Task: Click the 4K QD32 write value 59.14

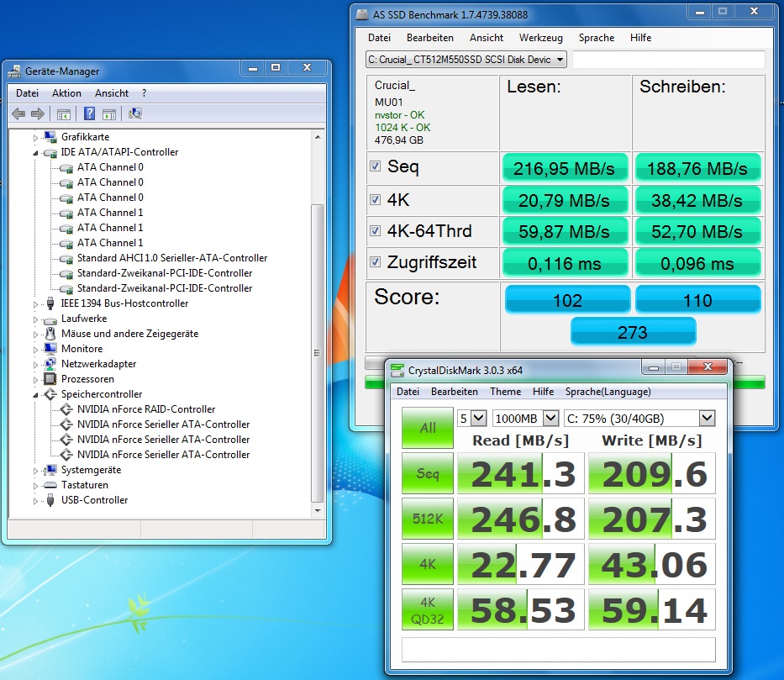Action: click(x=652, y=609)
